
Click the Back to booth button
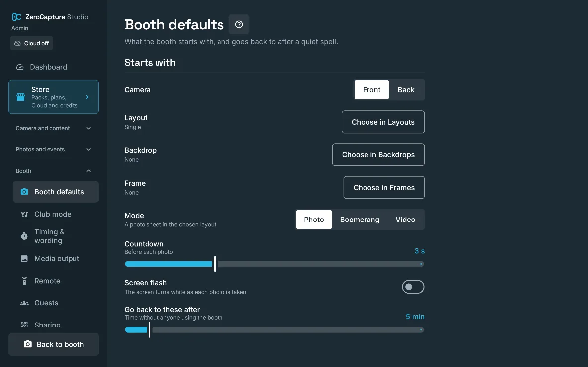[x=54, y=344]
